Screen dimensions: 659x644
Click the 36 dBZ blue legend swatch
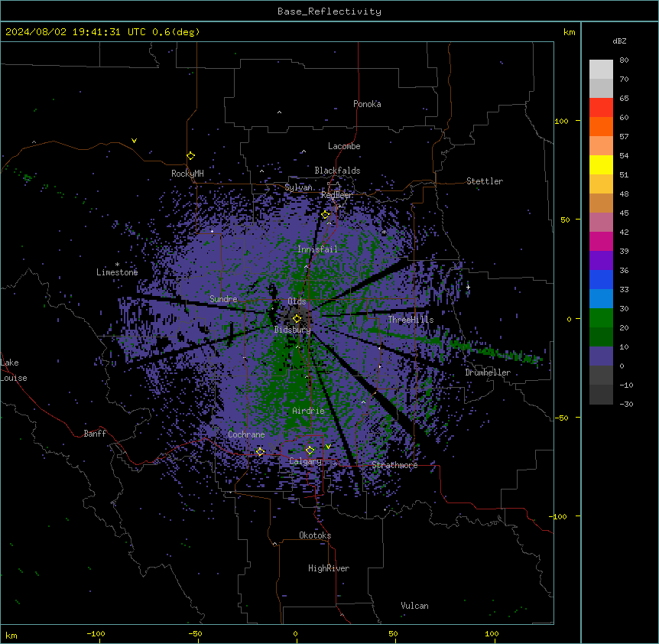click(x=601, y=279)
